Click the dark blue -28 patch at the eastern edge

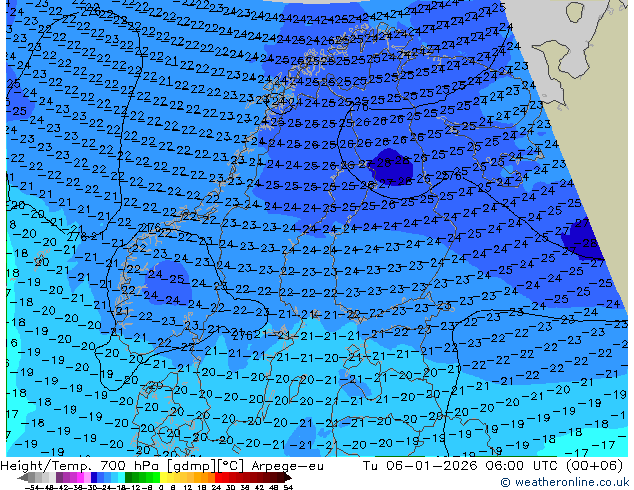(583, 239)
